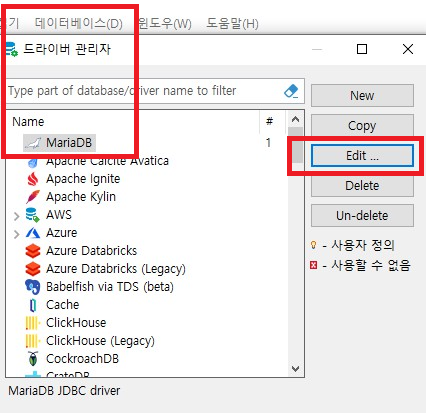Click the MariaDB dolphin icon
The image size is (426, 413).
(x=33, y=143)
